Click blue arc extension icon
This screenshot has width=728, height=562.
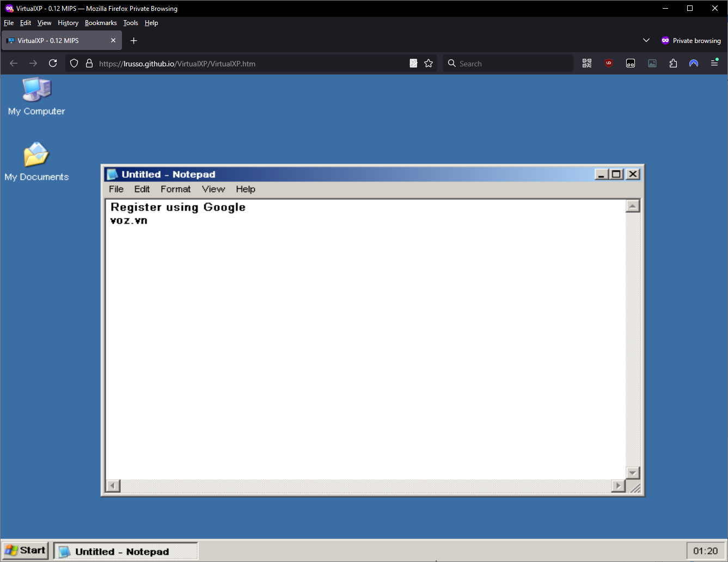(x=694, y=64)
